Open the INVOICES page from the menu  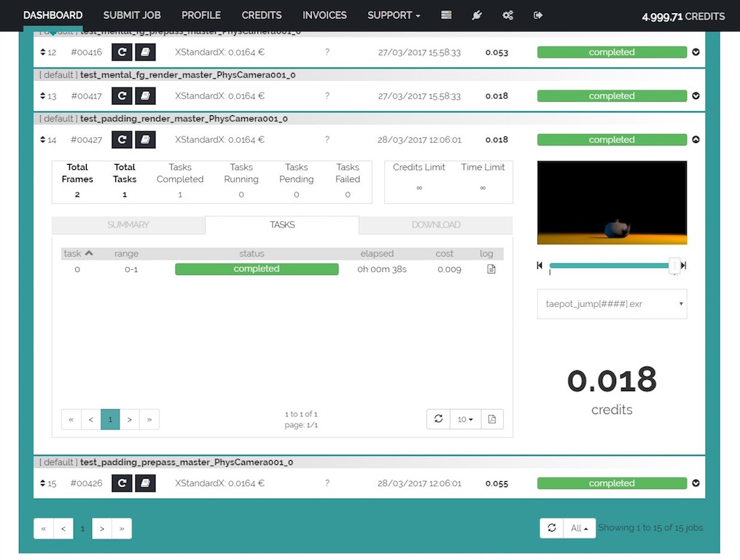(x=324, y=15)
